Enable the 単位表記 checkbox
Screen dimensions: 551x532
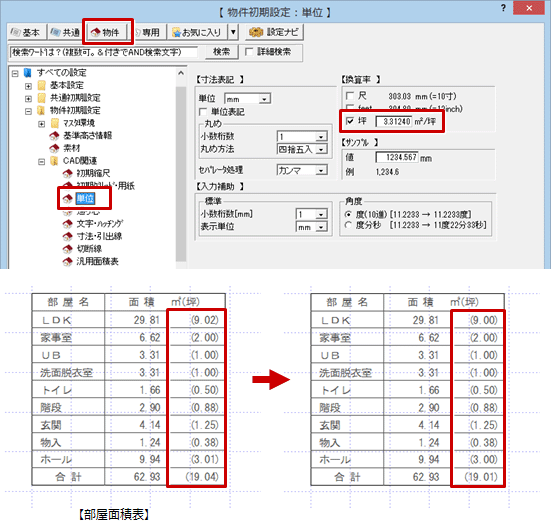tap(203, 112)
